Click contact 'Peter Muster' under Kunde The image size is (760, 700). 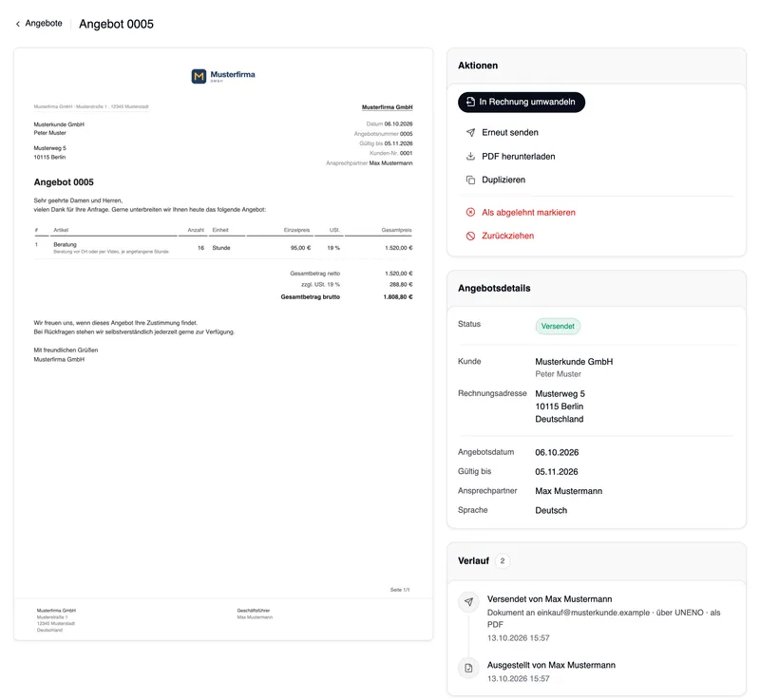pyautogui.click(x=558, y=374)
